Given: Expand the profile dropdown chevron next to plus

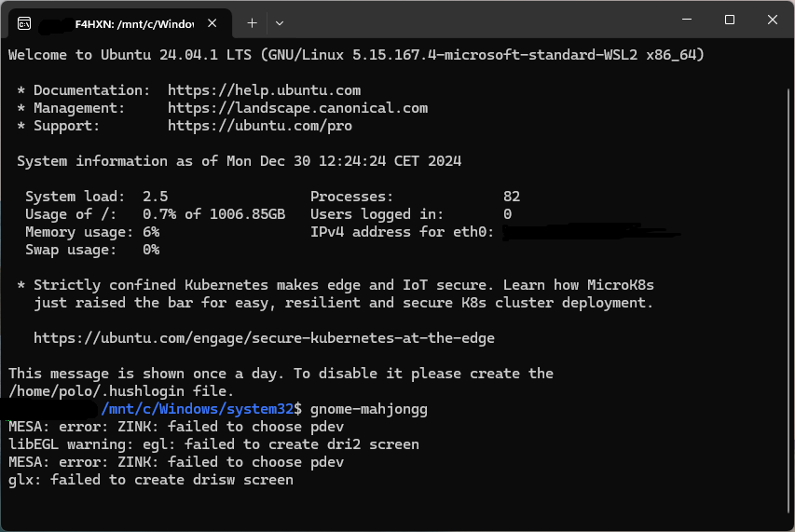Looking at the screenshot, I should pyautogui.click(x=280, y=23).
